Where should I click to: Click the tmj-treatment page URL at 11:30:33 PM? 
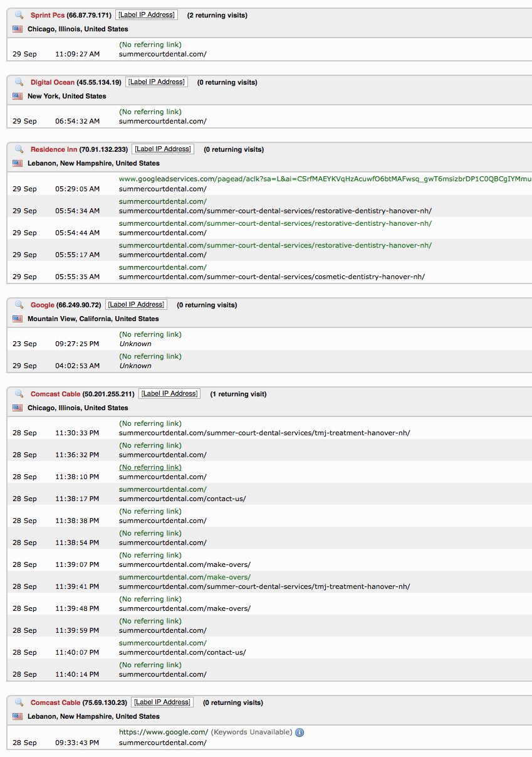[264, 433]
